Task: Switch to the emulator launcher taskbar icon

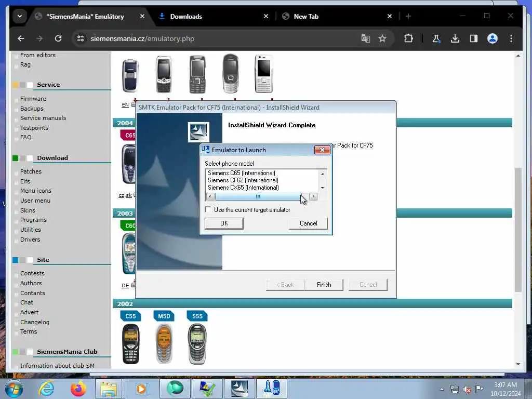Action: [272, 389]
